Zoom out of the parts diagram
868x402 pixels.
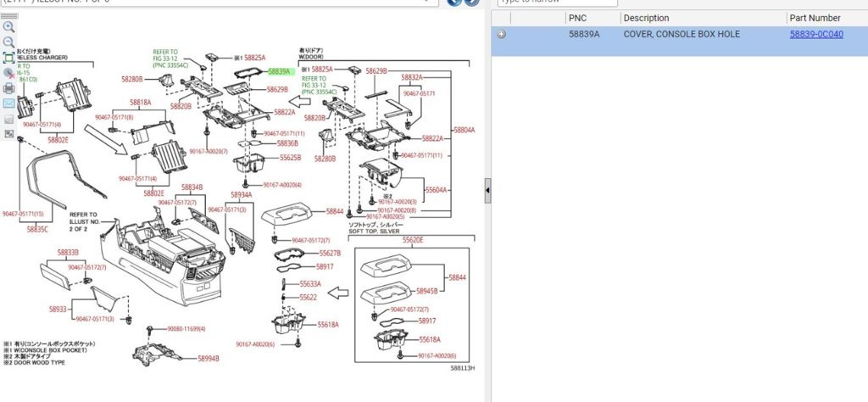[x=8, y=42]
